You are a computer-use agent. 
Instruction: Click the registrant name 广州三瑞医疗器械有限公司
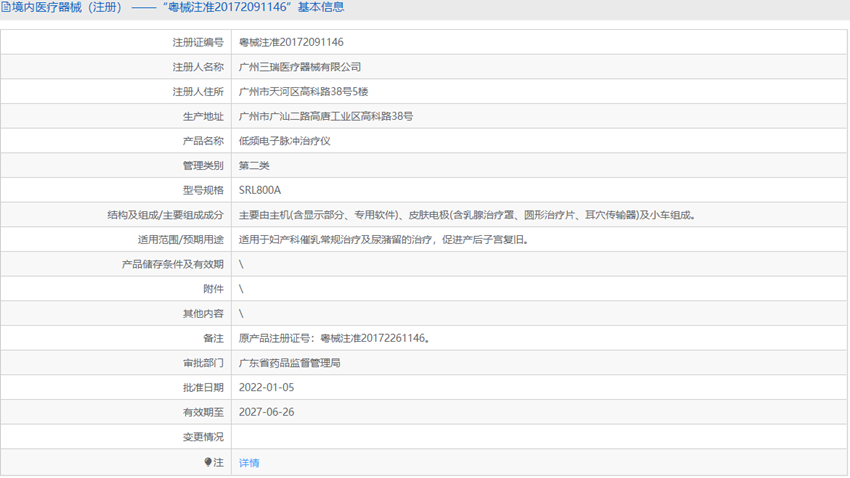click(300, 67)
